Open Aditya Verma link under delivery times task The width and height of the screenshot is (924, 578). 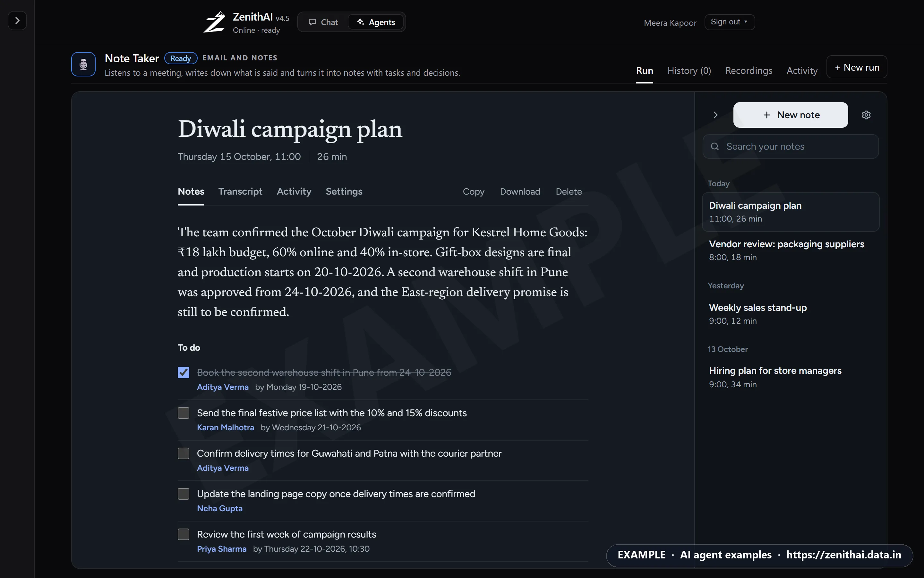coord(223,468)
